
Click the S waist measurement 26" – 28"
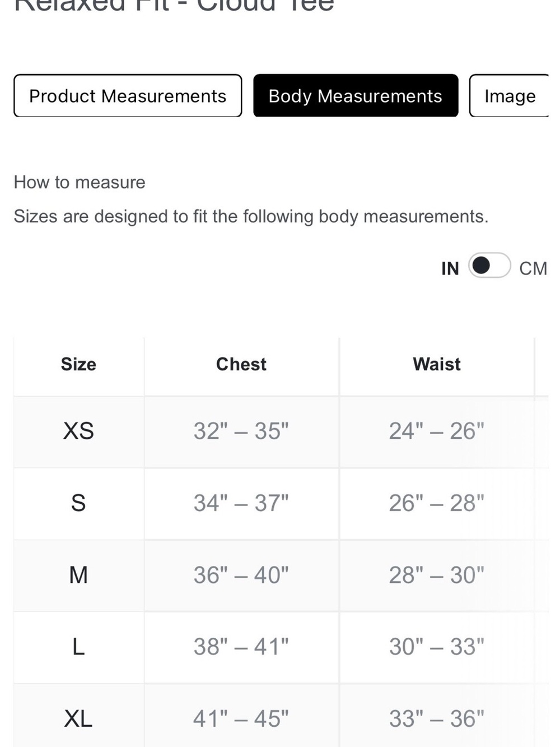click(x=437, y=503)
